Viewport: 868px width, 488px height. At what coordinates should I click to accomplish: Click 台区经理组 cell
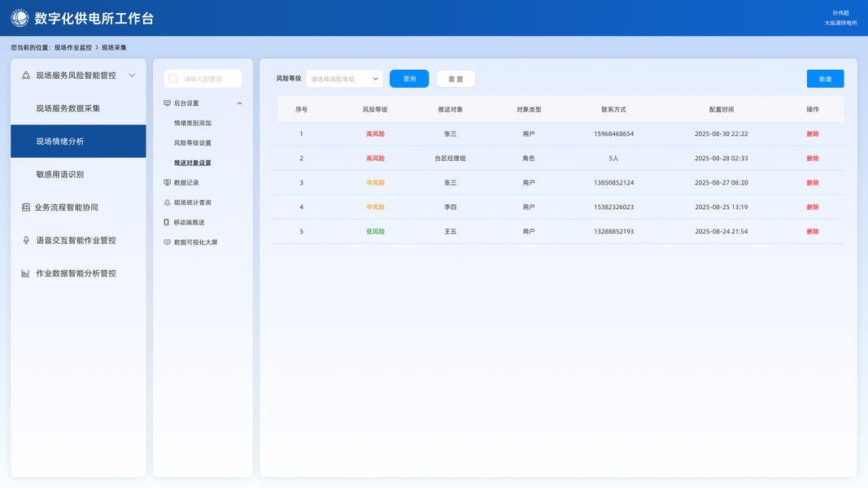pyautogui.click(x=450, y=159)
